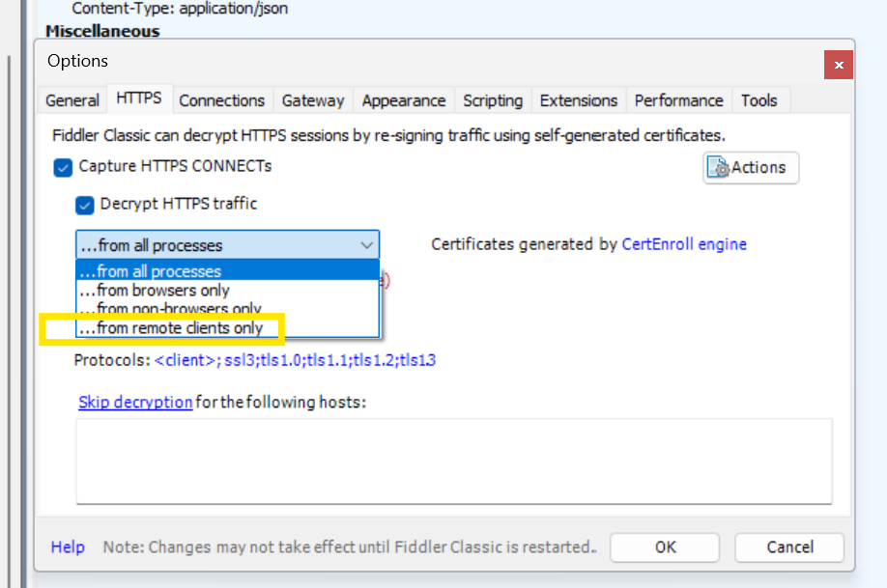Click the Actions button
887x588 pixels.
coord(751,167)
